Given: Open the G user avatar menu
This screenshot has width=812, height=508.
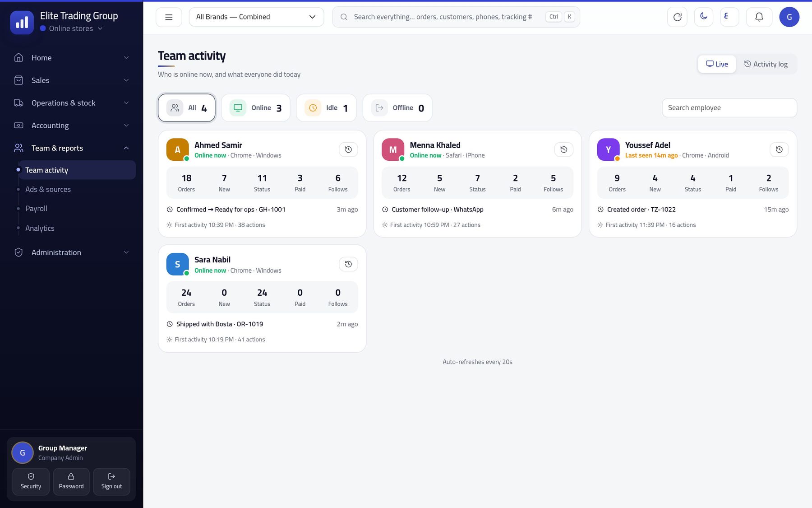Looking at the screenshot, I should pyautogui.click(x=789, y=17).
